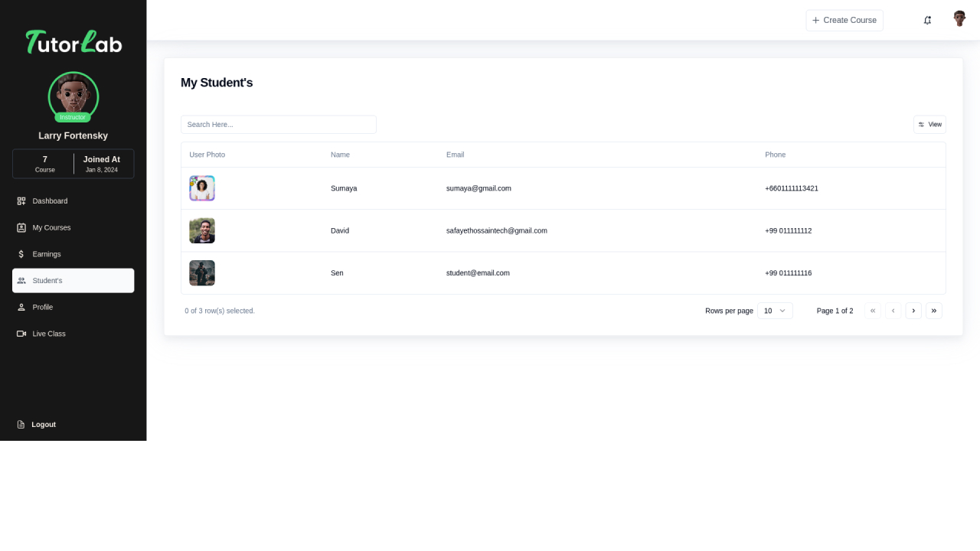Click the plus icon on Create Course
Viewport: 980px width, 551px height.
pyautogui.click(x=815, y=20)
